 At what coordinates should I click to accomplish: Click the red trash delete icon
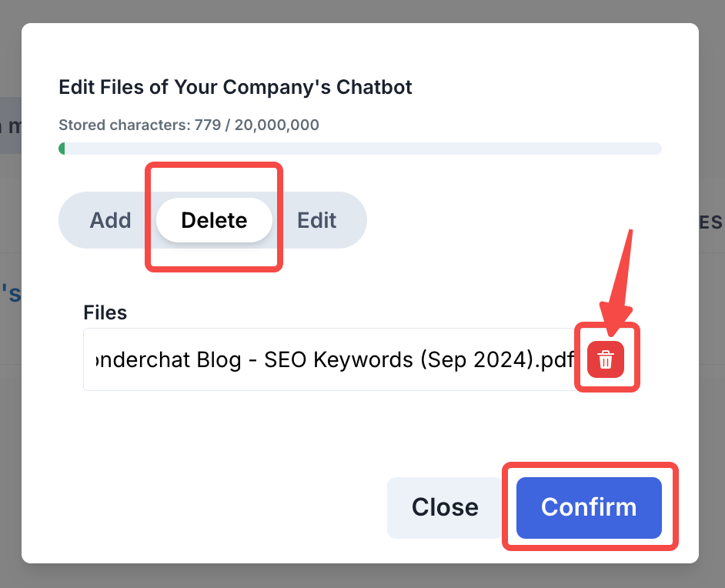(606, 359)
